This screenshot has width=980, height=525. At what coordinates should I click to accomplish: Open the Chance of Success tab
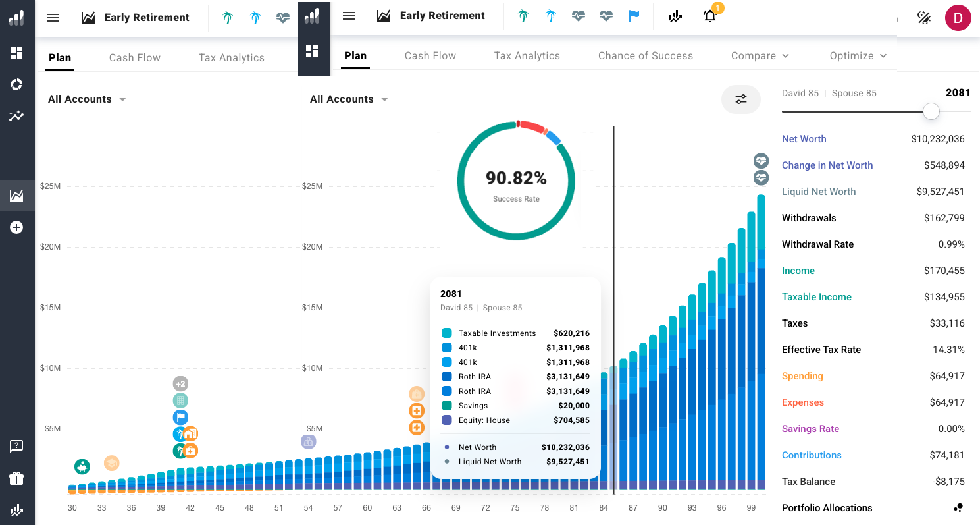(x=646, y=56)
